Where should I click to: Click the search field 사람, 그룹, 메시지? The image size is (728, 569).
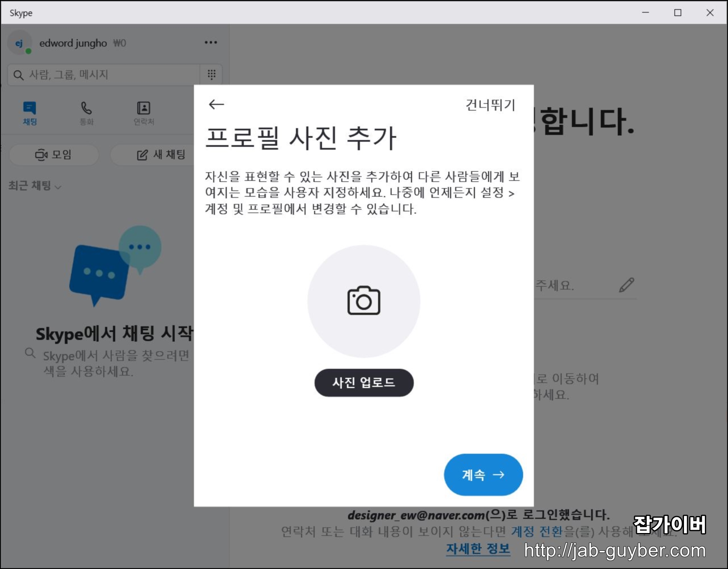click(104, 75)
